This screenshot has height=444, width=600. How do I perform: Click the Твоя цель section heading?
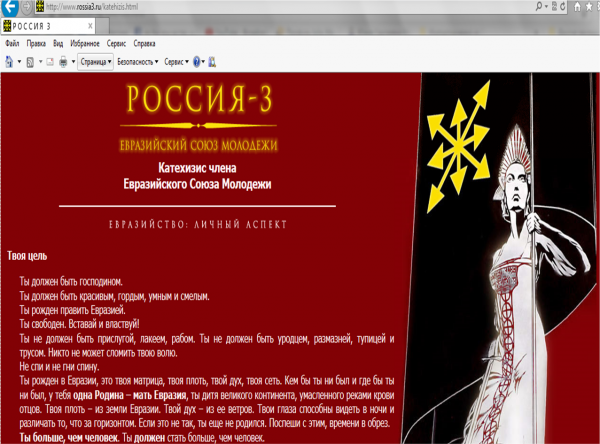point(27,256)
